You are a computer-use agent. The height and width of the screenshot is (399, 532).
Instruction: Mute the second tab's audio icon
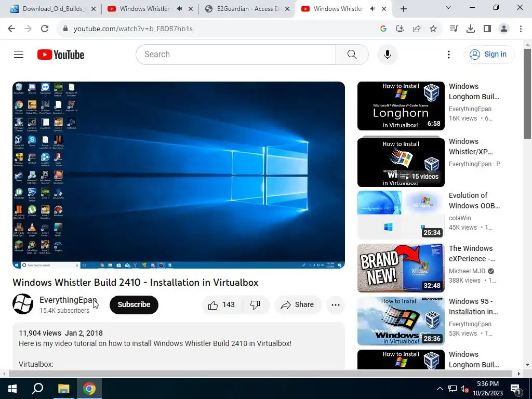tap(179, 9)
